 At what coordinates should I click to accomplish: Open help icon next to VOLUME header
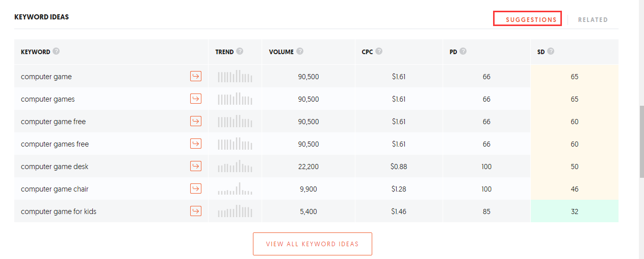click(x=300, y=51)
